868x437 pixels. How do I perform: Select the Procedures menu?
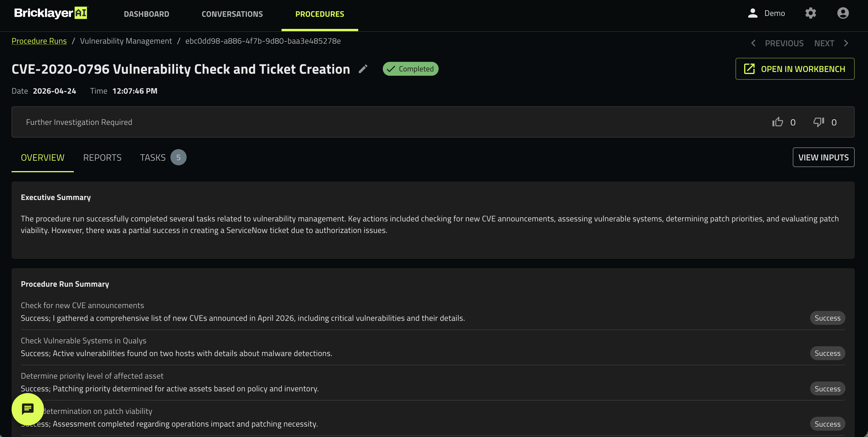coord(319,14)
